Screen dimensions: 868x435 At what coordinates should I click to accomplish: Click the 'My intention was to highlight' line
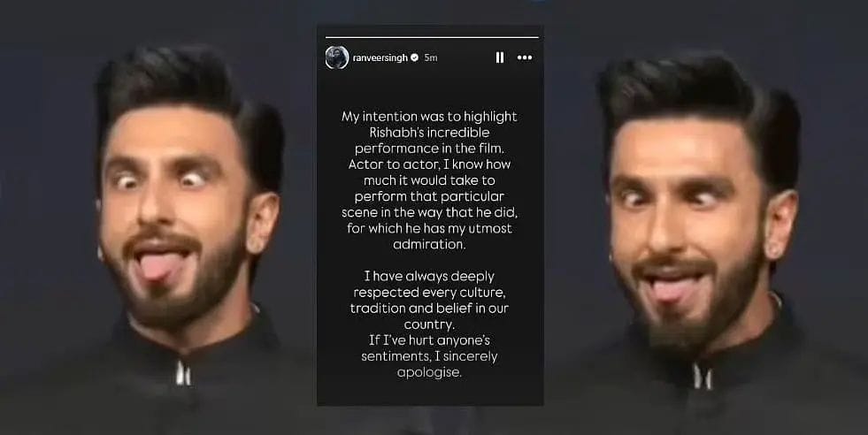pyautogui.click(x=429, y=117)
